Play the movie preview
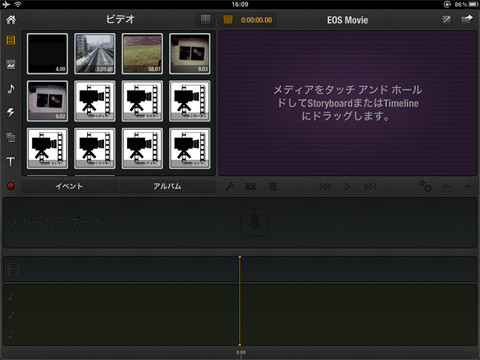 tap(347, 187)
